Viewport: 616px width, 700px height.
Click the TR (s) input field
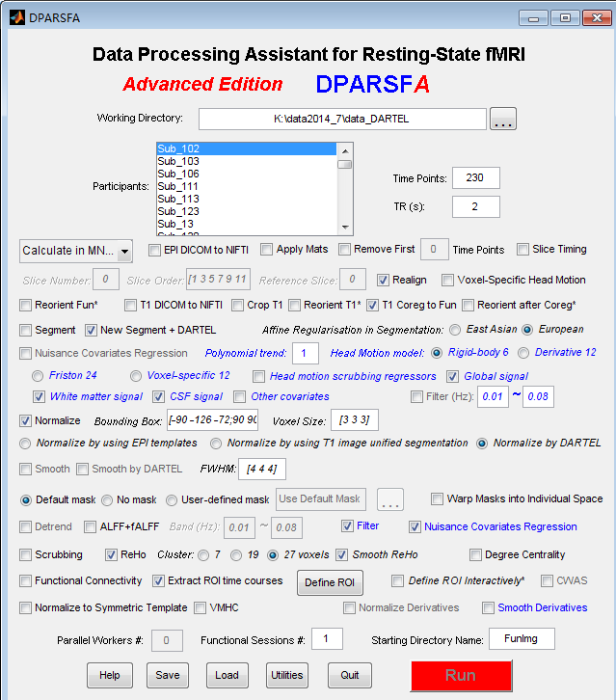click(476, 206)
